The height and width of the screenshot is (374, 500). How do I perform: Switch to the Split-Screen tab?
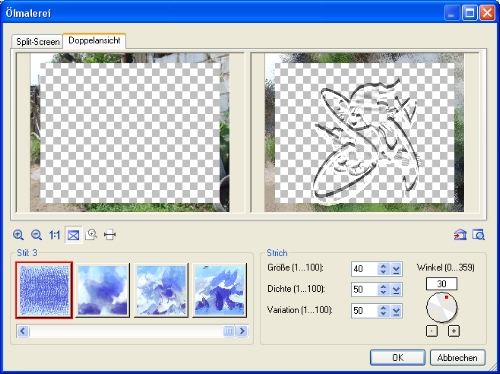(37, 42)
